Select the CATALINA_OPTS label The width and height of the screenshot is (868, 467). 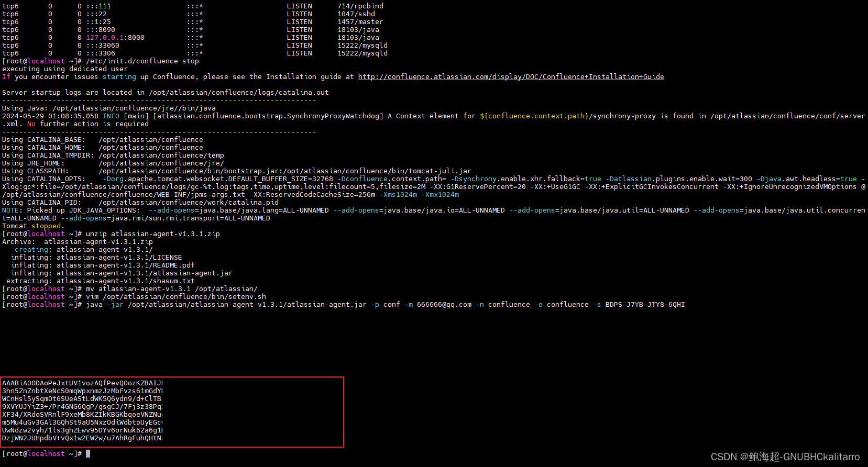click(54, 179)
